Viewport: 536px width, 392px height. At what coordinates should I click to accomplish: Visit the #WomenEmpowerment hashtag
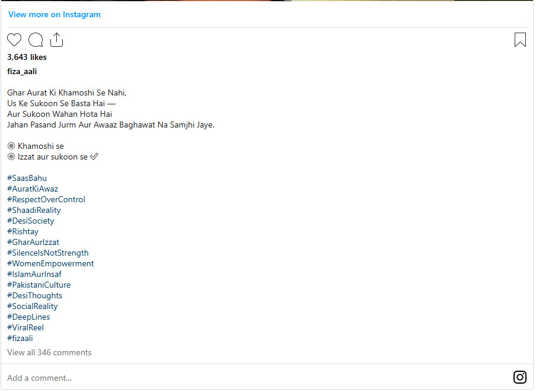coord(50,263)
